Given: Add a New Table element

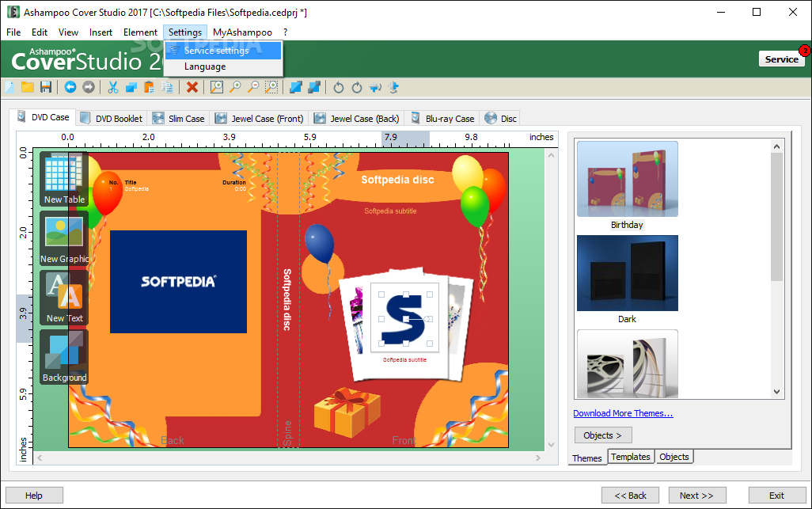Looking at the screenshot, I should point(64,179).
